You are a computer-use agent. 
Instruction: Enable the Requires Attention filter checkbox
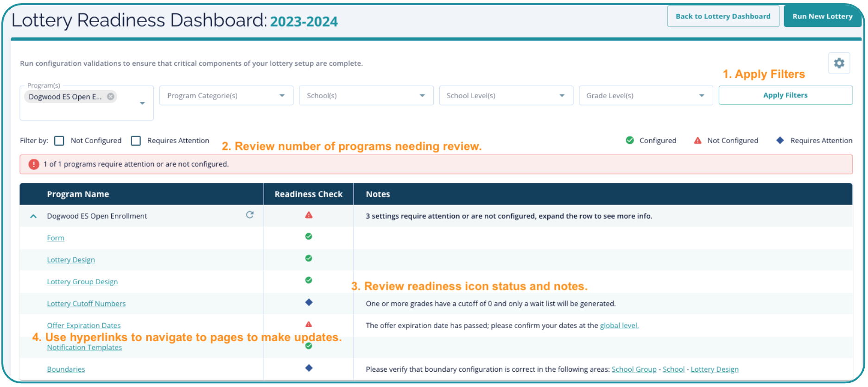pos(136,141)
